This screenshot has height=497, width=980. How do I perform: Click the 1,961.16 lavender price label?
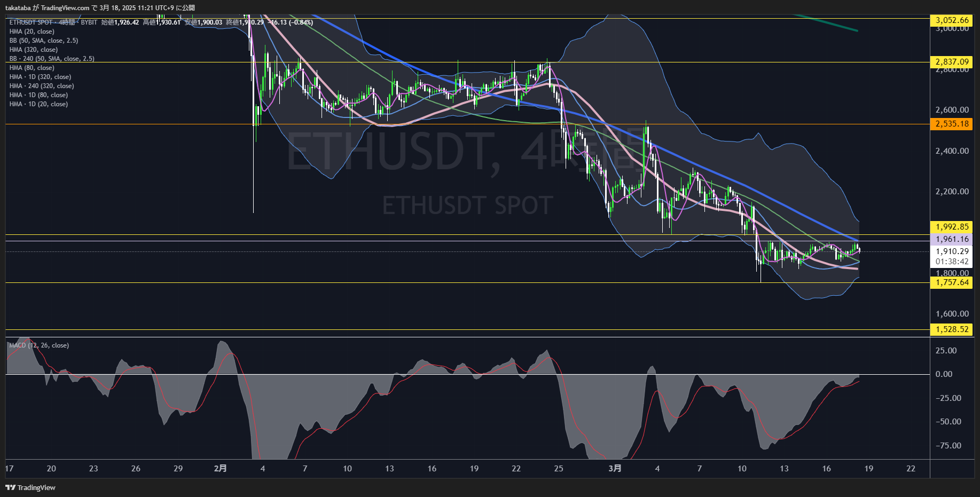(x=952, y=239)
